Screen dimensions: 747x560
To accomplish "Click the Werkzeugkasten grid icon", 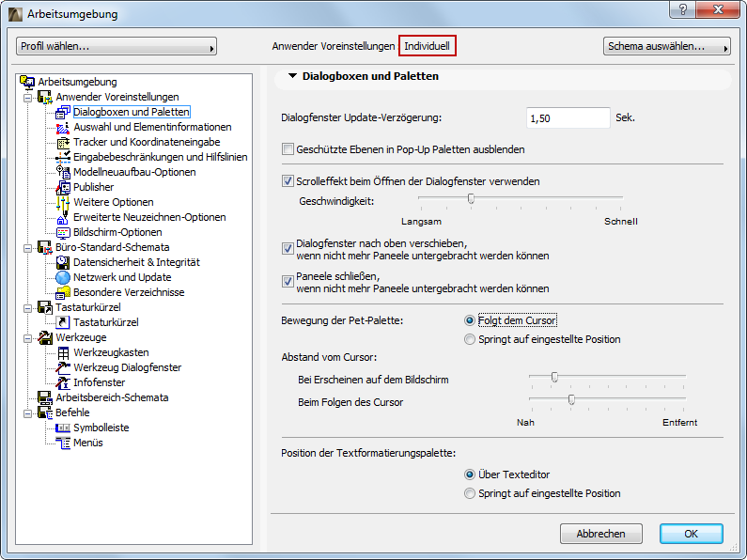I will click(63, 353).
